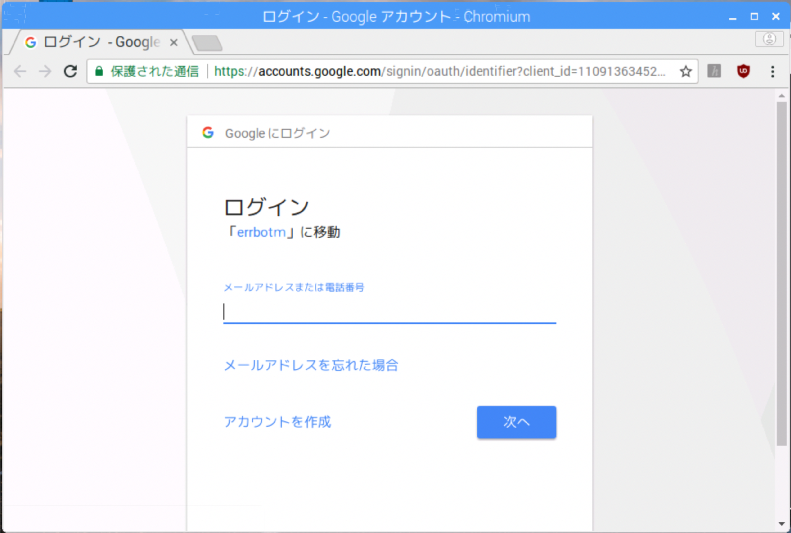Image resolution: width=791 pixels, height=533 pixels.
Task: Click the browser forward arrow
Action: 45,71
